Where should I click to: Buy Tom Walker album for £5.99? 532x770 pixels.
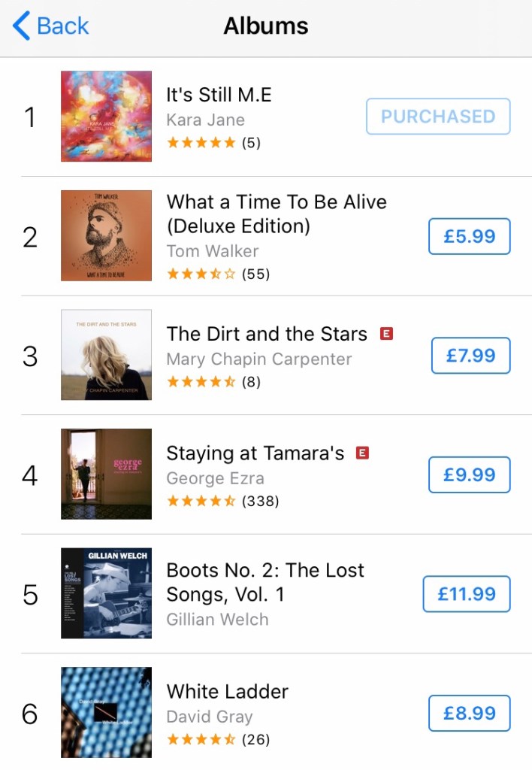[x=469, y=236]
